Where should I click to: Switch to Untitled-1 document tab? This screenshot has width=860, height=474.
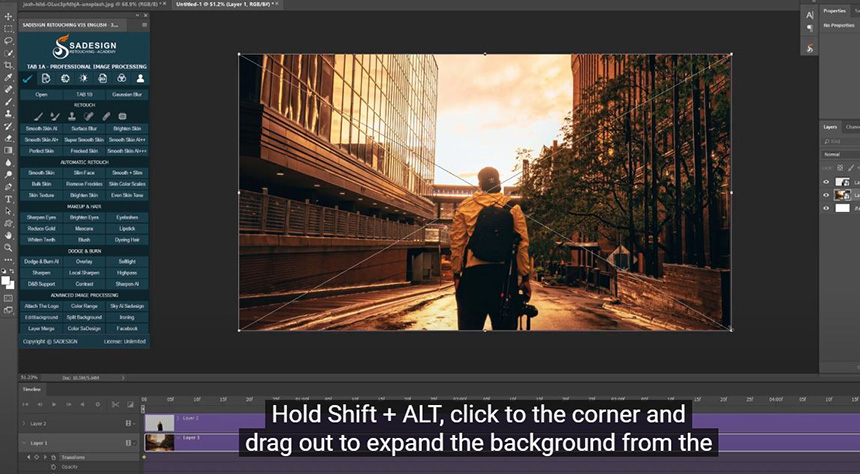225,4
